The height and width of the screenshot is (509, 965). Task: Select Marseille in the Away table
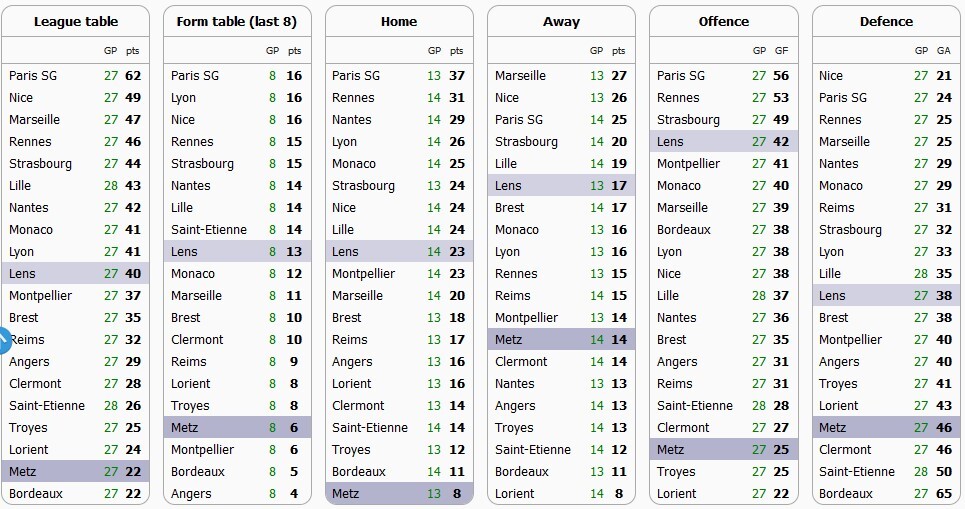[x=520, y=76]
